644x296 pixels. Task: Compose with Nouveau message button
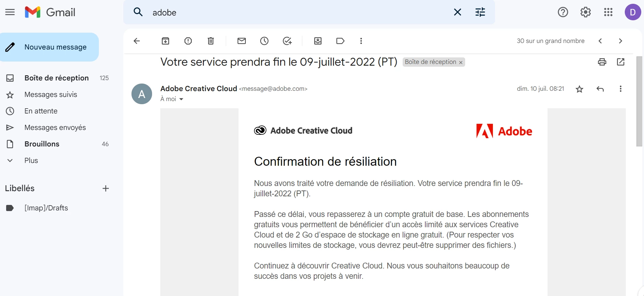[x=49, y=47]
